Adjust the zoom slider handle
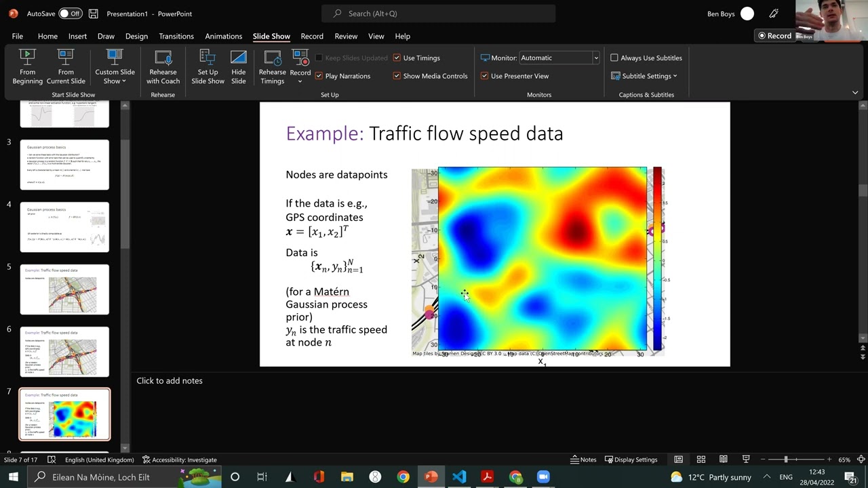 (786, 460)
